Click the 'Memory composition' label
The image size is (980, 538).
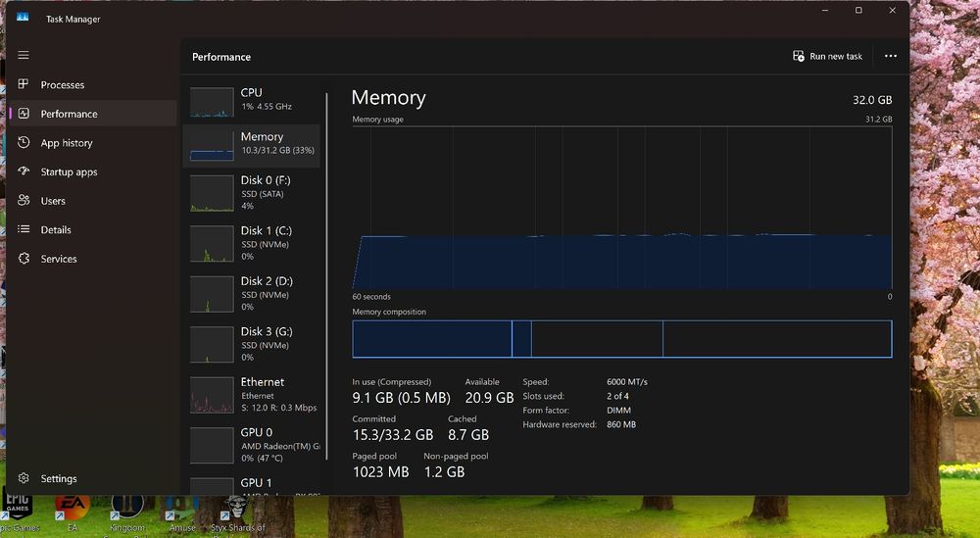coord(389,312)
